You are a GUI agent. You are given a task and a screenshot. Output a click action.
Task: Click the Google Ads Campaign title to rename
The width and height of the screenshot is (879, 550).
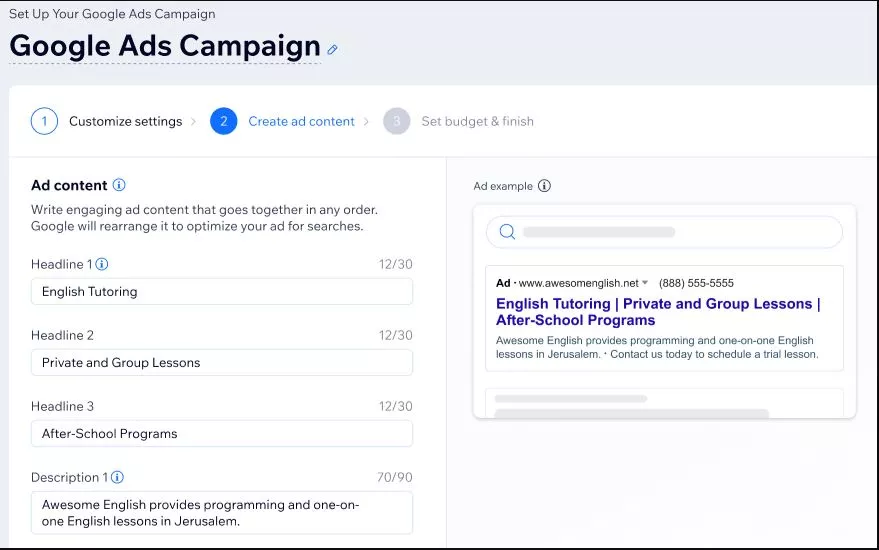pos(165,47)
